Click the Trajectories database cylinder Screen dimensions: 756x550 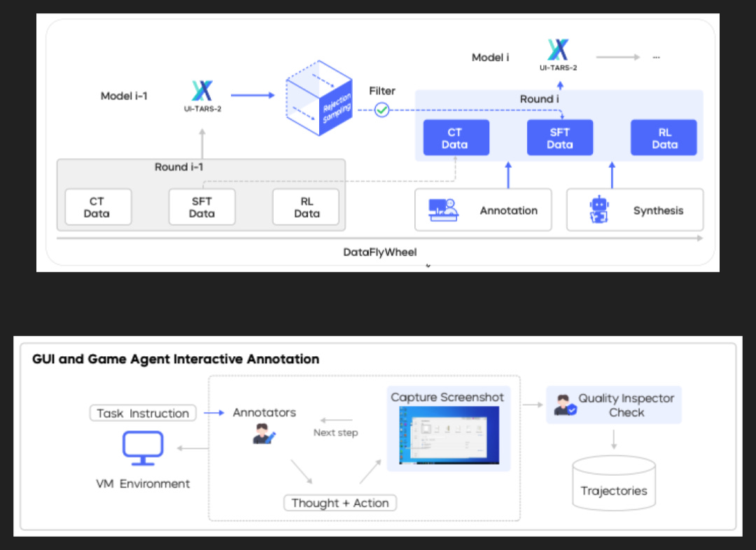tap(614, 483)
